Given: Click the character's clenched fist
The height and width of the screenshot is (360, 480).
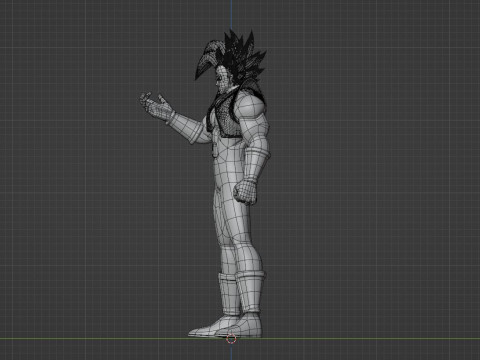Looking at the screenshot, I should [245, 192].
